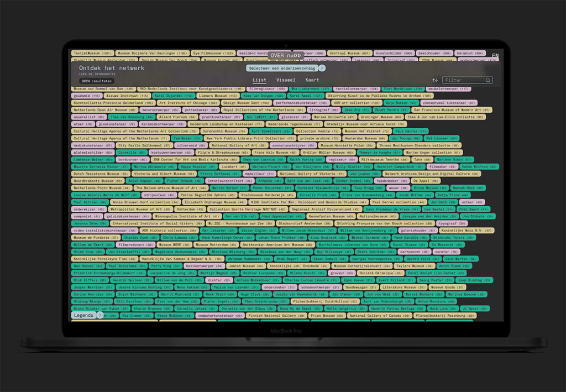Open the Kaart map tab
The image size is (566, 392).
[x=312, y=80]
